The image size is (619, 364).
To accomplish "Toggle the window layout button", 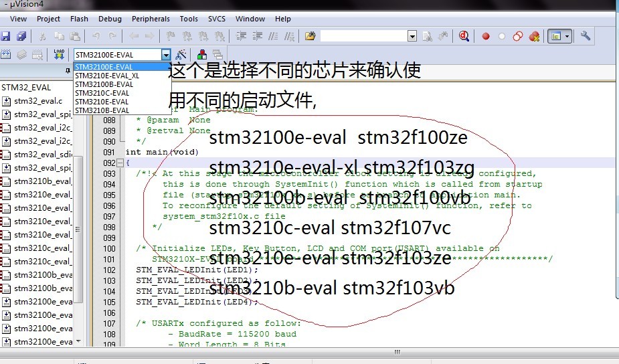I will tap(556, 36).
